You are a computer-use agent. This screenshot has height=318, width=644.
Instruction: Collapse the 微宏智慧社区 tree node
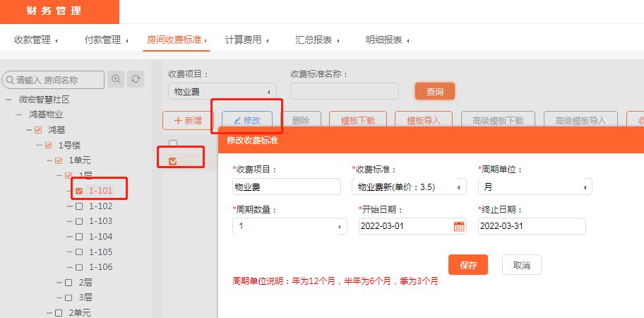coord(8,100)
